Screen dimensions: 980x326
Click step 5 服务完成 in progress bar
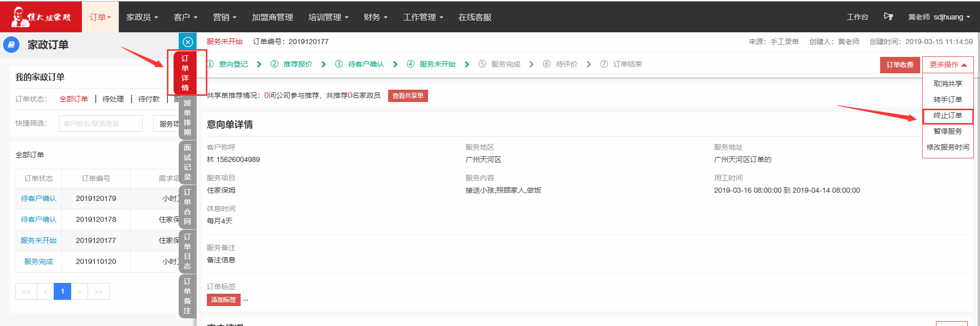pos(499,64)
